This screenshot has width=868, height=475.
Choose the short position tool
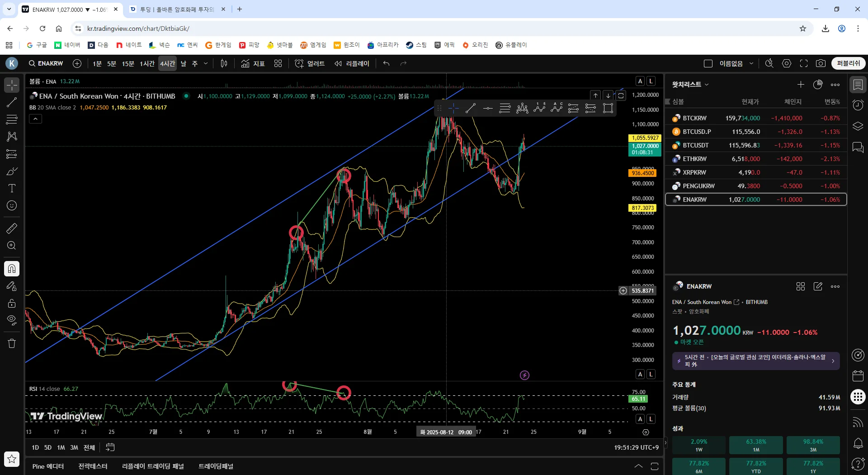point(591,108)
